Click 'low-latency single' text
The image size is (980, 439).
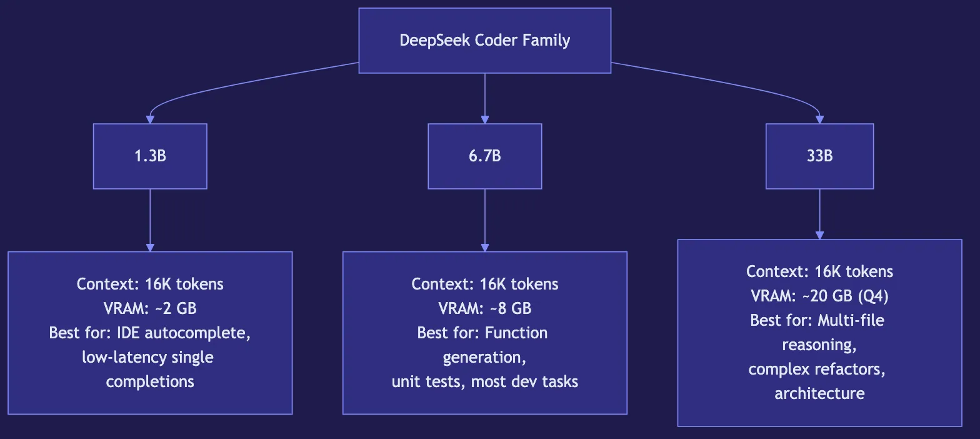click(x=147, y=357)
